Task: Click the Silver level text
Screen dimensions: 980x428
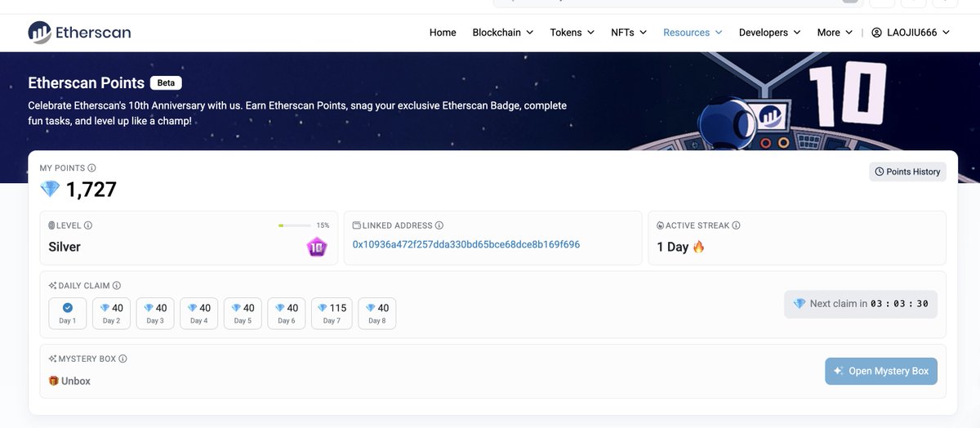Action: tap(65, 247)
